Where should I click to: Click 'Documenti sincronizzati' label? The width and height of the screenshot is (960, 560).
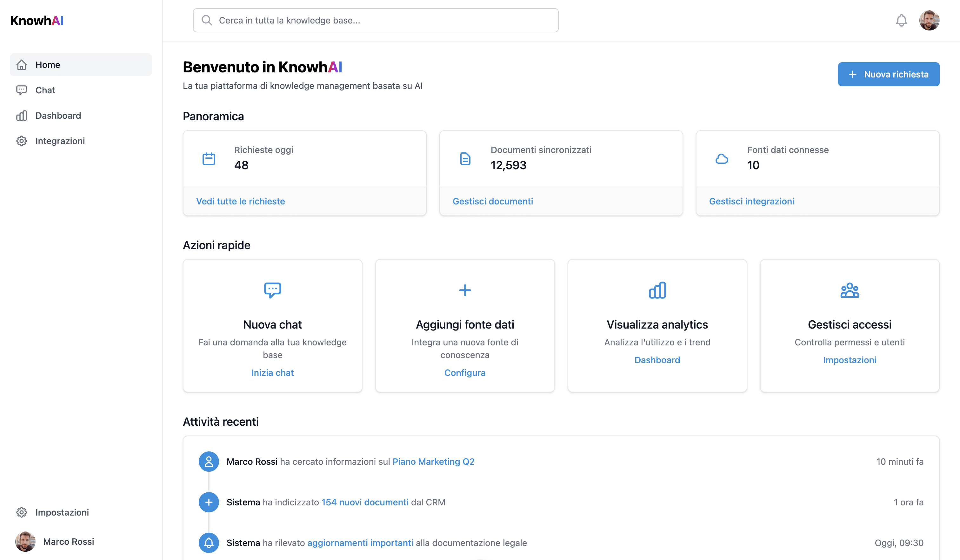pyautogui.click(x=541, y=150)
